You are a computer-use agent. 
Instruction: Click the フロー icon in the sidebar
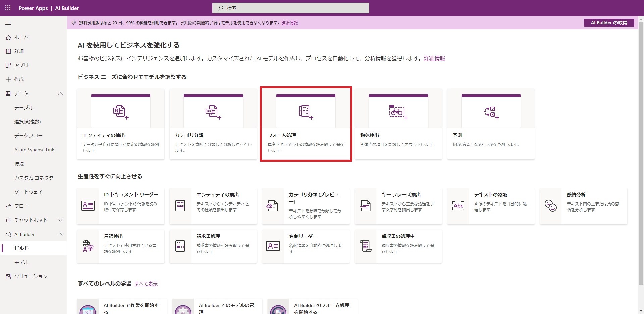[x=8, y=206]
